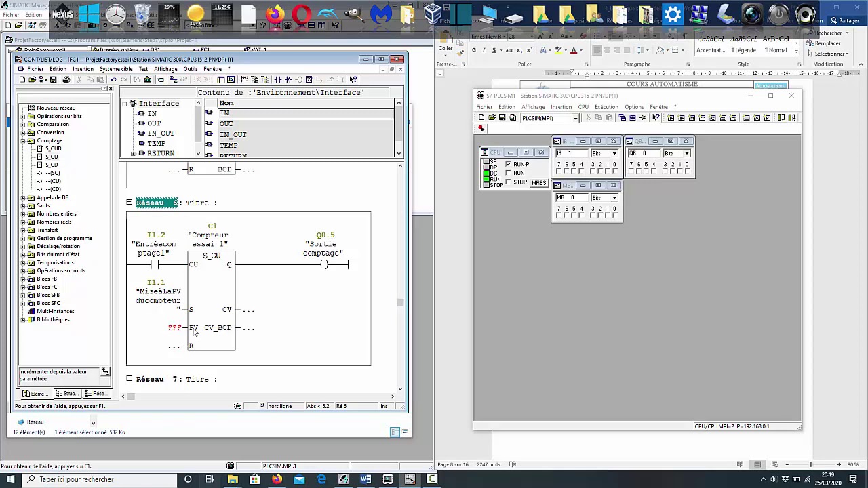Insert empty box icon in editor toolbar
Screen dimensions: 868x488
[x=309, y=79]
